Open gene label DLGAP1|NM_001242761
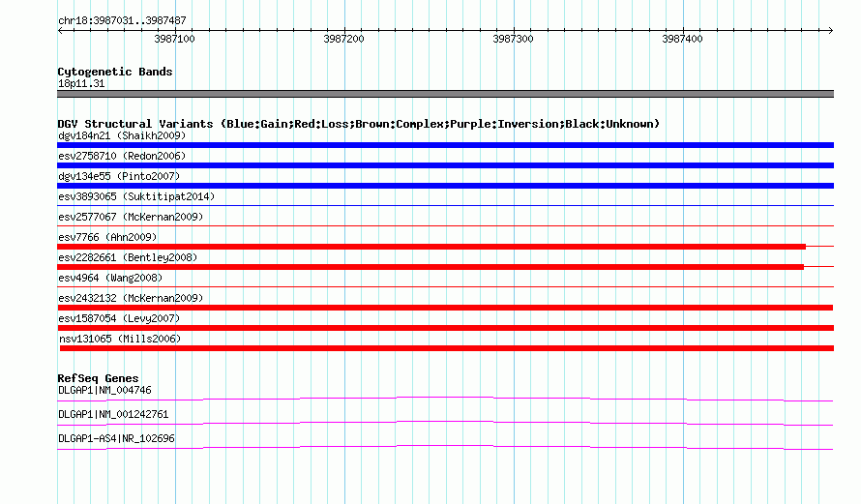The width and height of the screenshot is (861, 504). point(113,414)
